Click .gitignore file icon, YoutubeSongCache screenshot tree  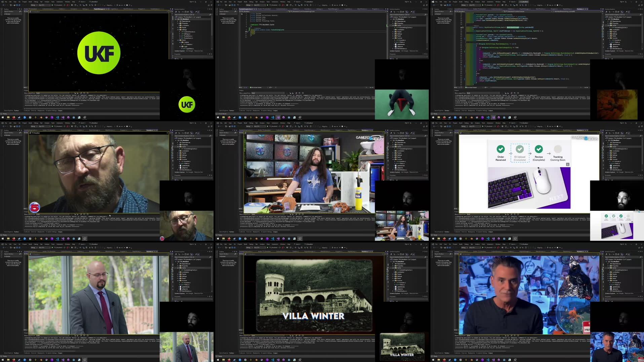tap(396, 46)
